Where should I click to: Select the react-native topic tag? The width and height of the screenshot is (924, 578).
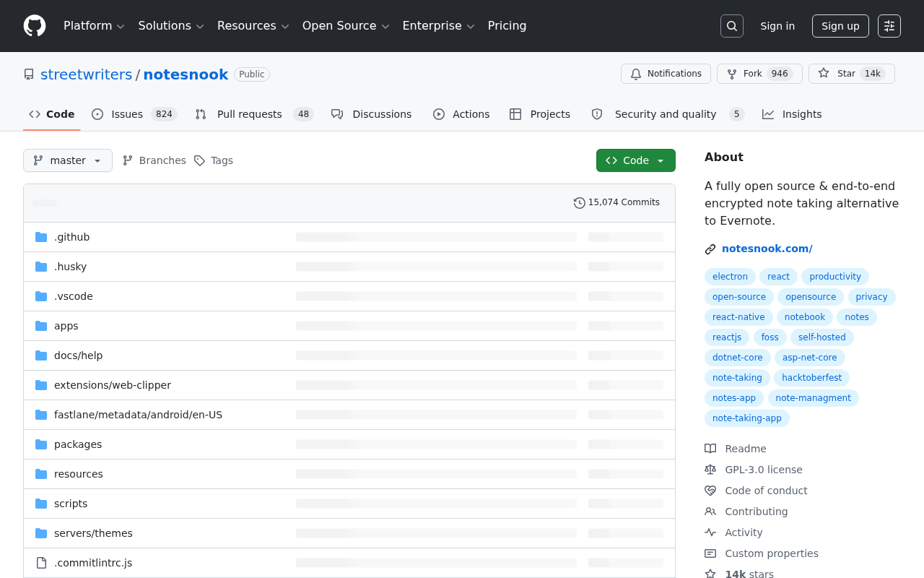point(738,317)
